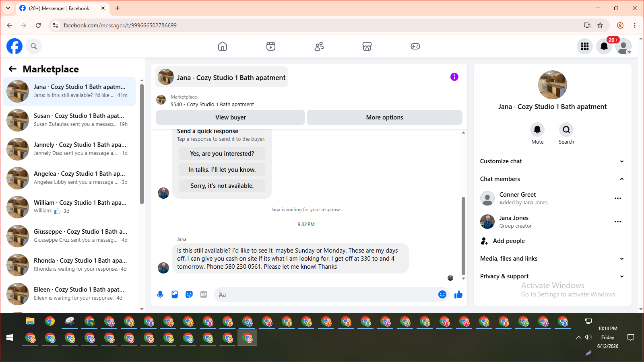Collapse the Chat members section
This screenshot has height=362, width=644.
(553, 179)
